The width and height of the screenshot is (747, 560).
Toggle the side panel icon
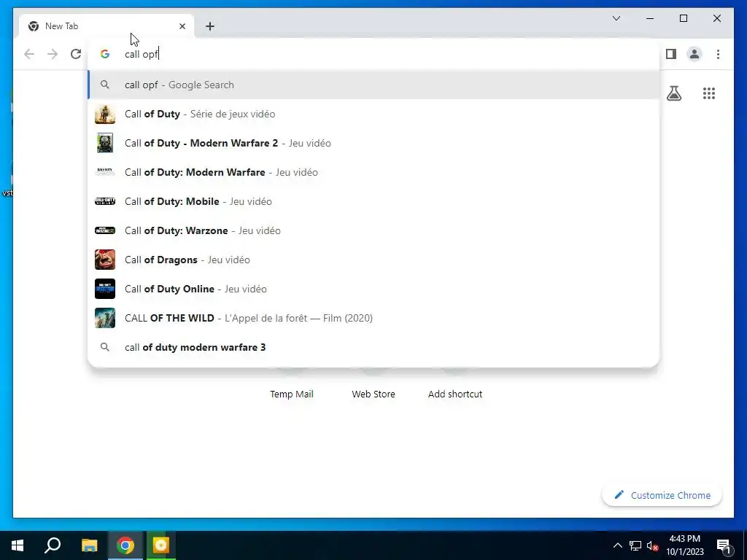(x=671, y=54)
